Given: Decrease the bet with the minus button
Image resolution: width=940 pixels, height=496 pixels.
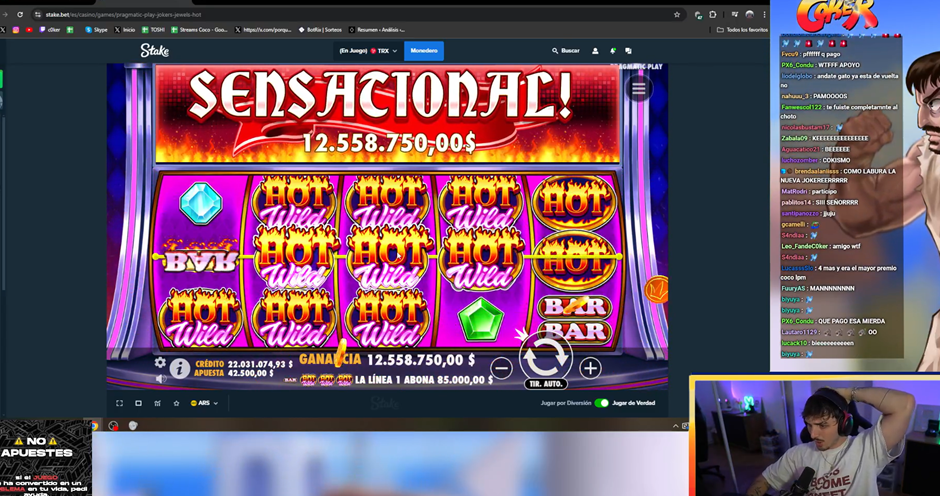Looking at the screenshot, I should point(501,368).
